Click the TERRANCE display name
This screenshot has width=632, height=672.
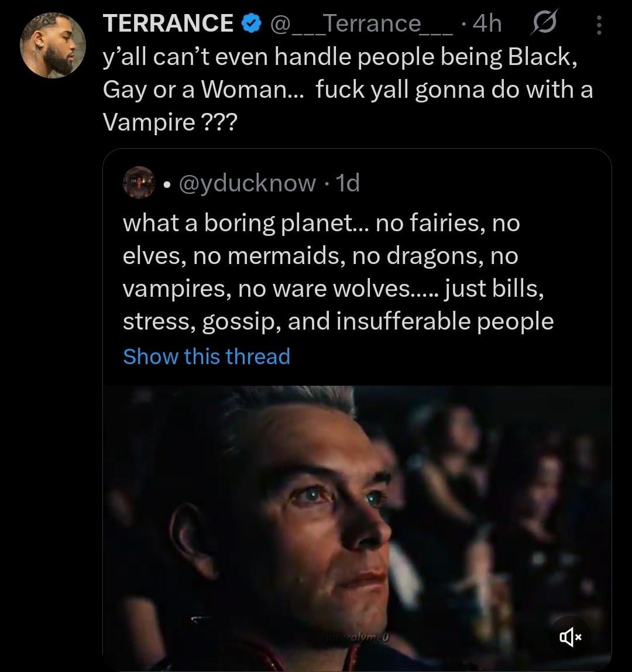click(169, 24)
